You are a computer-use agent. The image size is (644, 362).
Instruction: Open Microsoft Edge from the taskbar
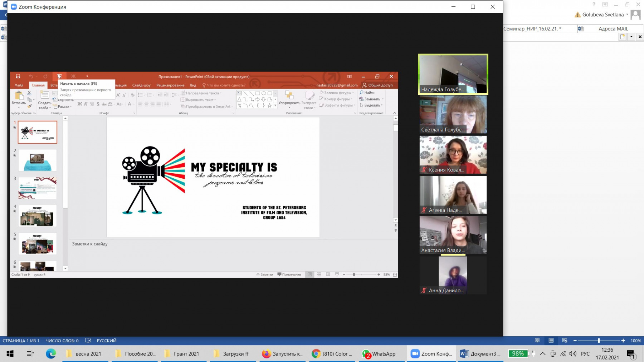coord(51,354)
